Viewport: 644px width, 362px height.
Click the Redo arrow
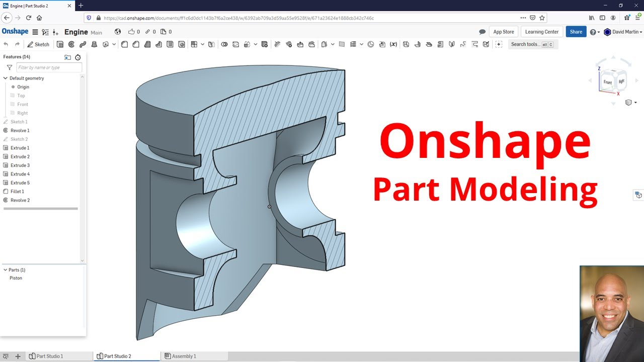click(x=17, y=44)
